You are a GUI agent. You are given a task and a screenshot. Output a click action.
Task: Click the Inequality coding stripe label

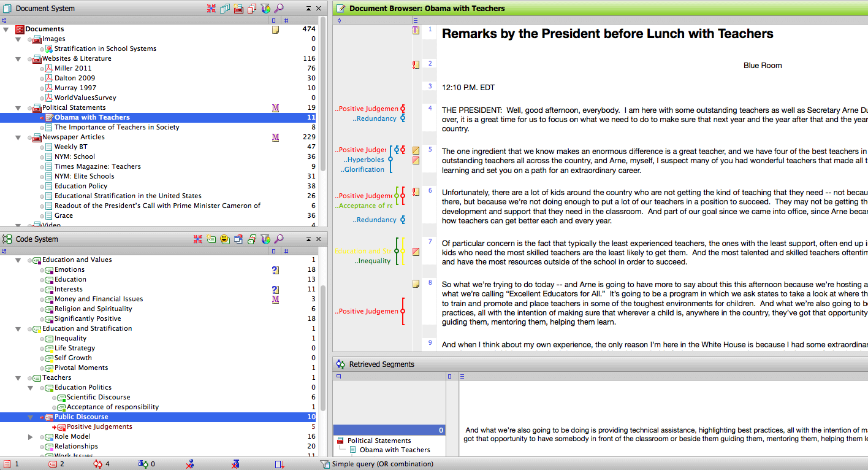tap(372, 261)
